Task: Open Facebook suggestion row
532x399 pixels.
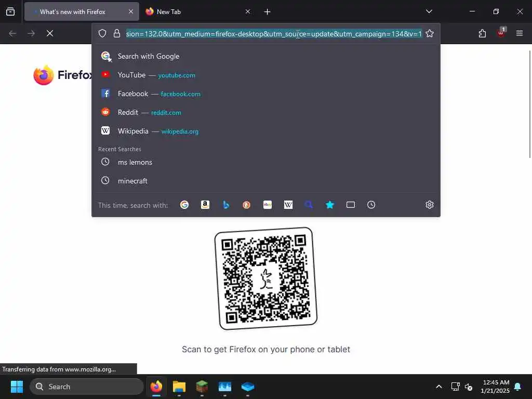Action: click(266, 94)
